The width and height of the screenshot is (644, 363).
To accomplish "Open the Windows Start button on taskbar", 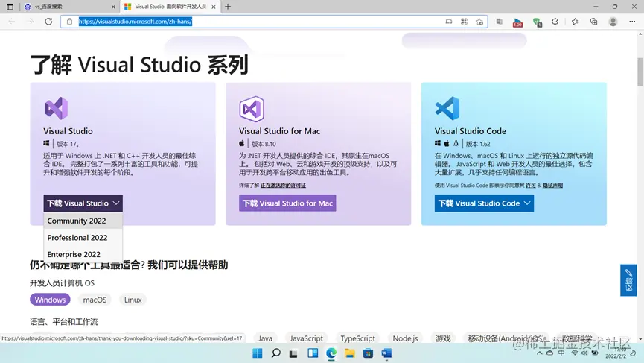I will point(257,353).
